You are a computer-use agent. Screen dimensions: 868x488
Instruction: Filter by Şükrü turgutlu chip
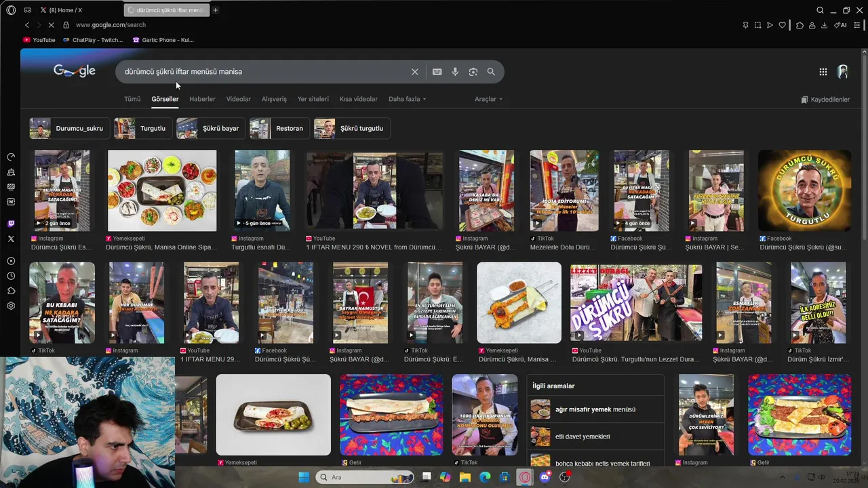[352, 128]
